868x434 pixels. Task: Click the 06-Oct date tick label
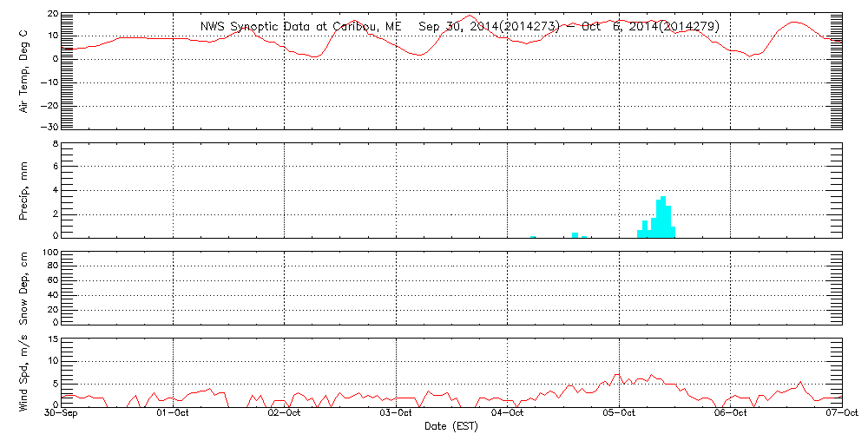pos(731,414)
